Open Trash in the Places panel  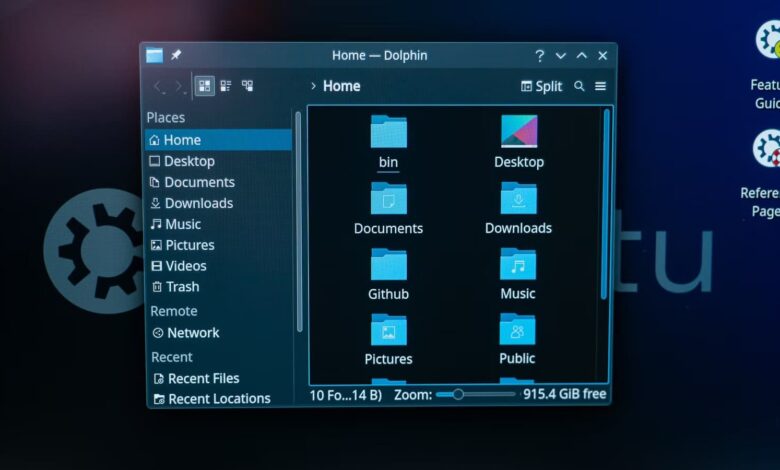tap(218, 286)
